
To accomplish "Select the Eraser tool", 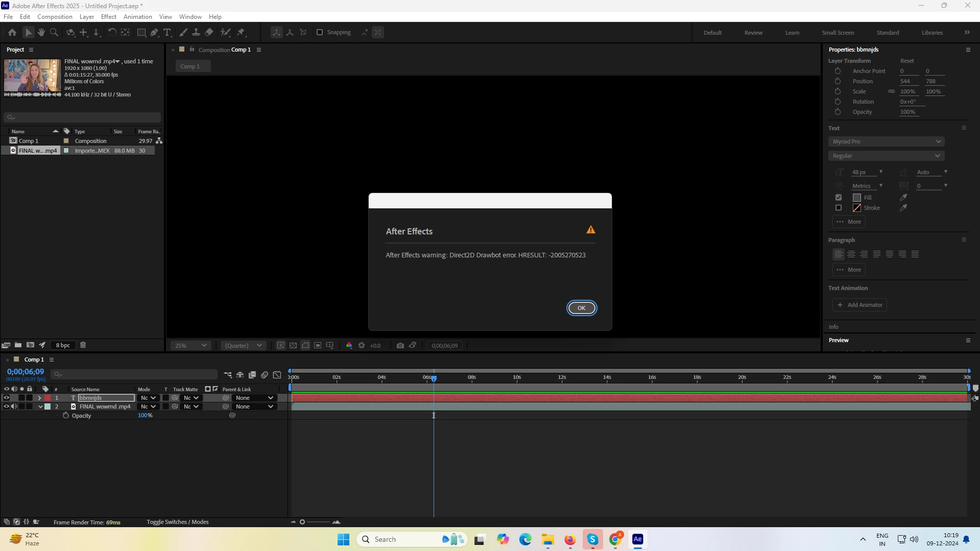I will pos(209,32).
